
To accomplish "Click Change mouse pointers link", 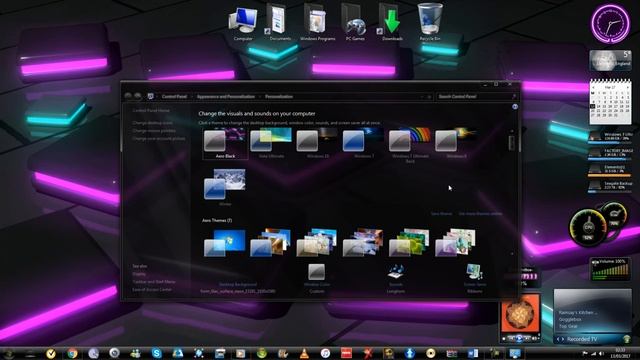I will (x=154, y=131).
